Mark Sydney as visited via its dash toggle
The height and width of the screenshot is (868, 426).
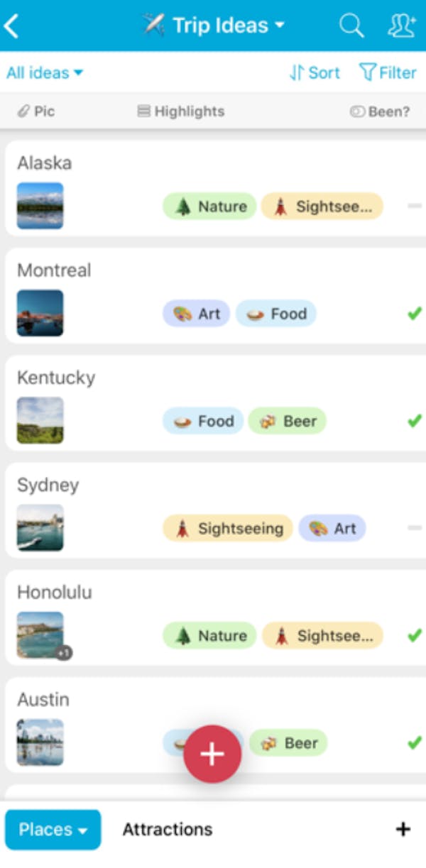point(414,528)
